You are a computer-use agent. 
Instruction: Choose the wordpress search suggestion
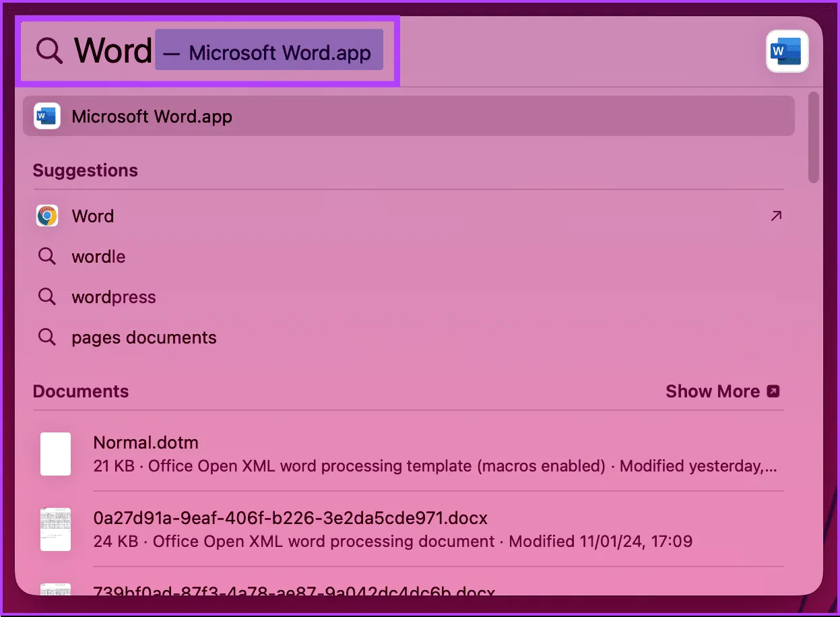pos(114,297)
